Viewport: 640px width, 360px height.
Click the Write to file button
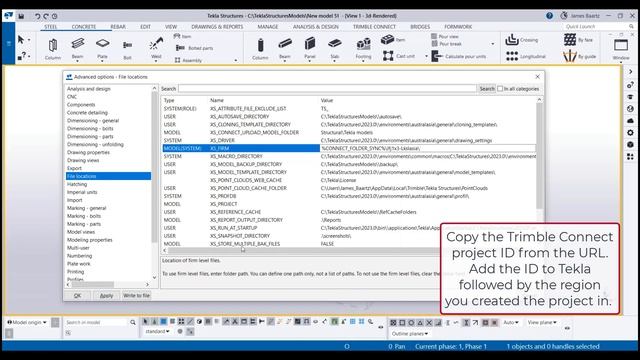pyautogui.click(x=136, y=296)
